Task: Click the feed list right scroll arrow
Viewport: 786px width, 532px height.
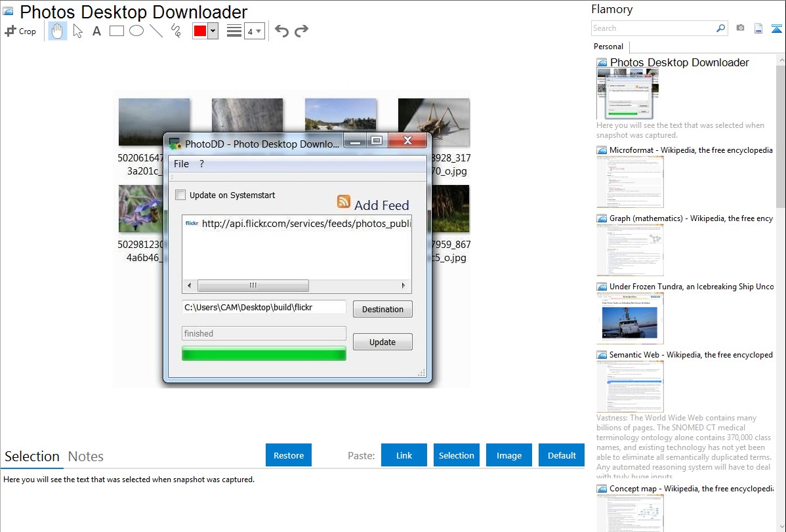Action: tap(403, 286)
